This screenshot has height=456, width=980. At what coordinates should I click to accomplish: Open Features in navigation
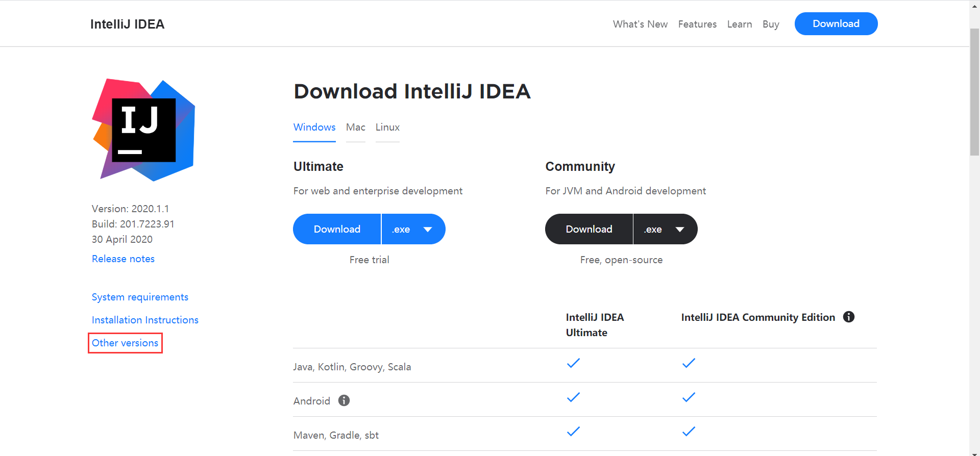tap(697, 24)
